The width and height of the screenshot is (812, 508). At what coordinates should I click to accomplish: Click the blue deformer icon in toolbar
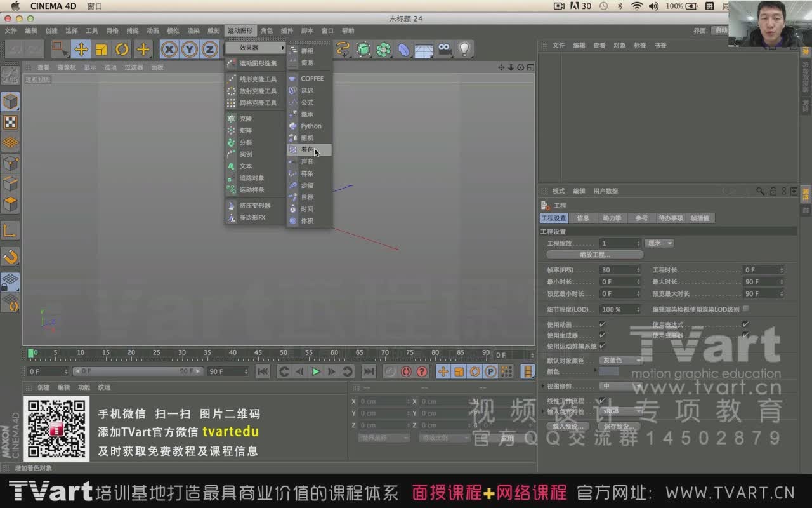pyautogui.click(x=403, y=49)
